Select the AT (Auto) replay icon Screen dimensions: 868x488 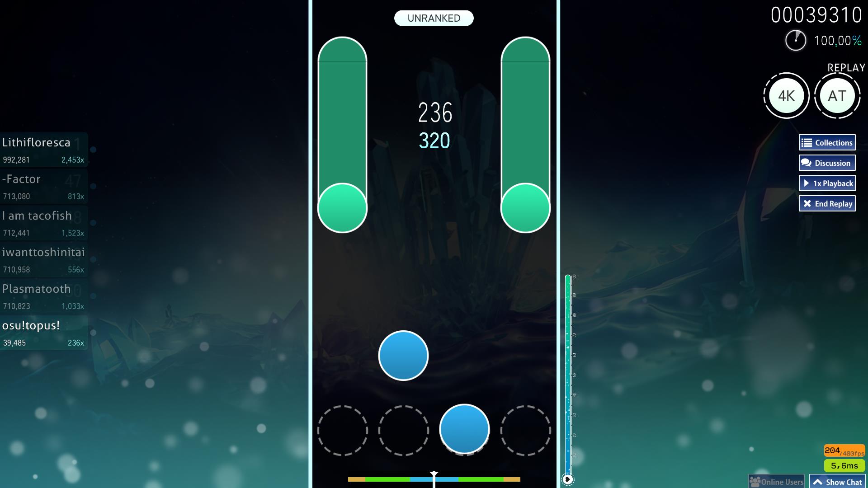coord(837,95)
